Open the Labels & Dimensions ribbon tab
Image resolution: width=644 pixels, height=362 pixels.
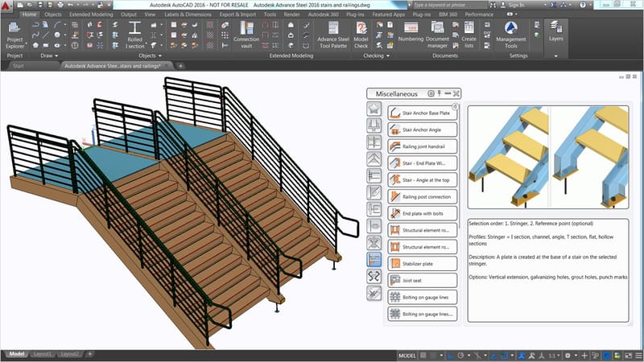click(188, 14)
